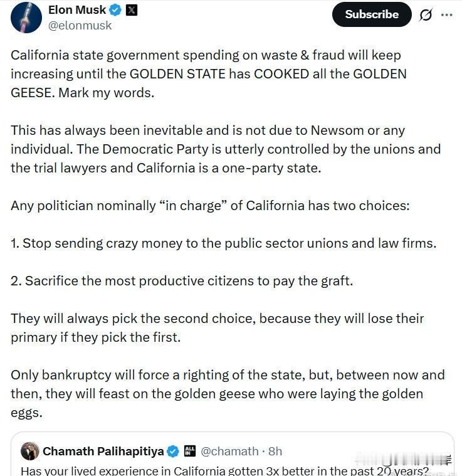Click the X affiliation badge by Elon's name
The height and width of the screenshot is (476, 462).
(132, 10)
